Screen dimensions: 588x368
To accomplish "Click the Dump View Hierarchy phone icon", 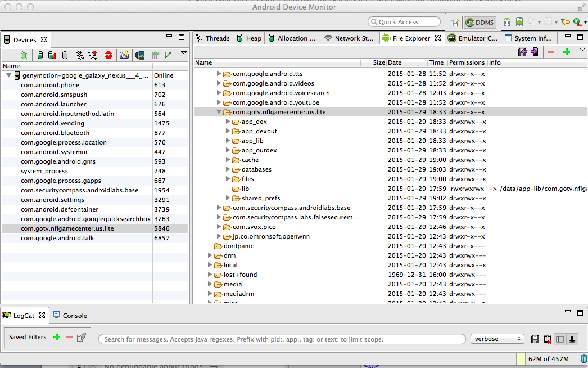I will point(140,55).
